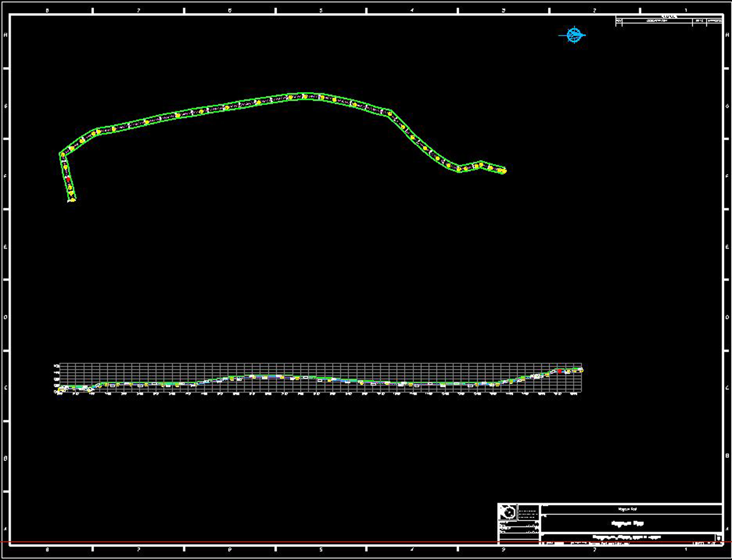Click zone letter H on left border

(x=6, y=35)
